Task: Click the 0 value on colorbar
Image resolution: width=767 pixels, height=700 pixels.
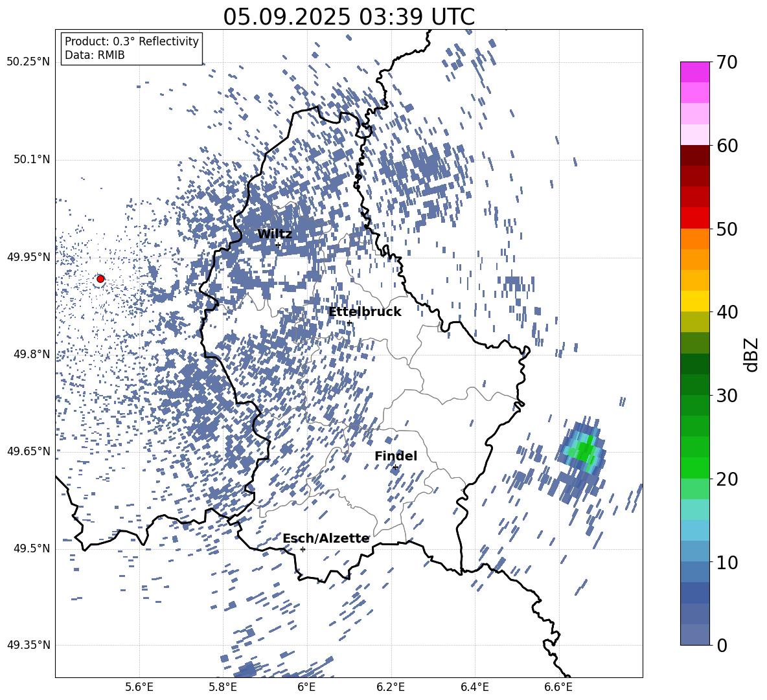Action: point(722,645)
